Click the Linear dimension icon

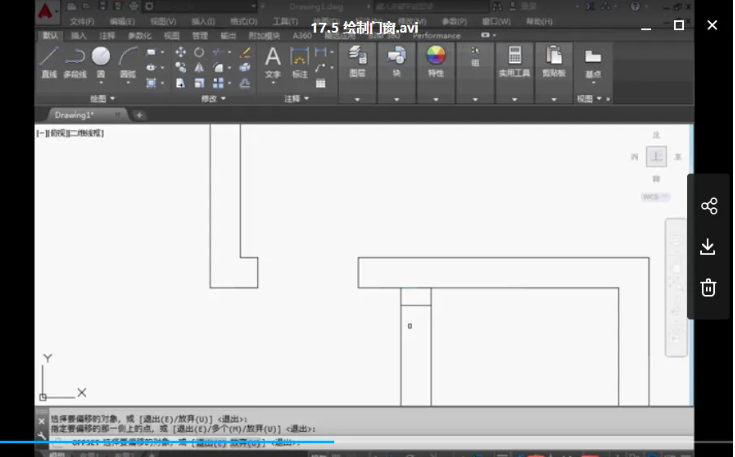coord(321,52)
